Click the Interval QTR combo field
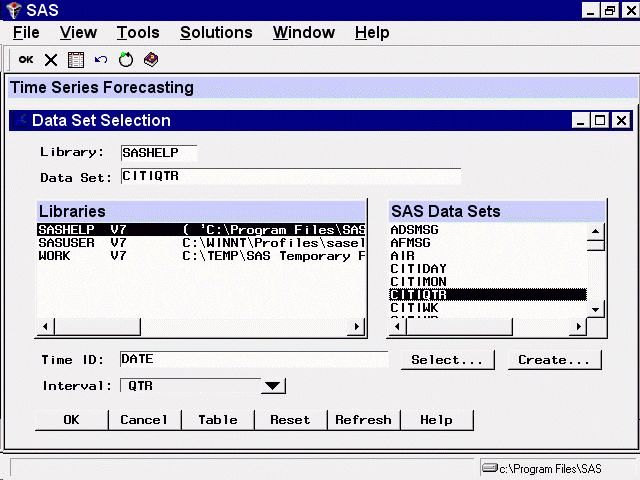640x480 pixels. tap(191, 385)
